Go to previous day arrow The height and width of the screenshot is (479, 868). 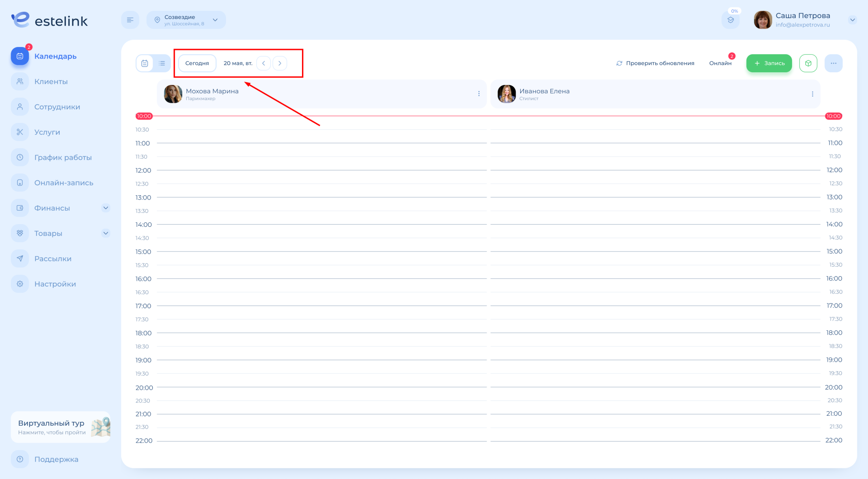264,63
